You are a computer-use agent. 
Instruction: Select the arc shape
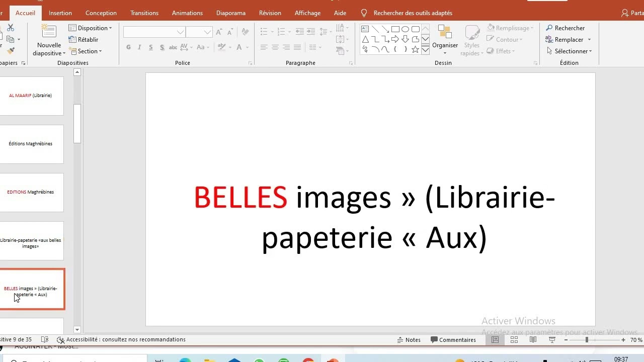click(375, 49)
